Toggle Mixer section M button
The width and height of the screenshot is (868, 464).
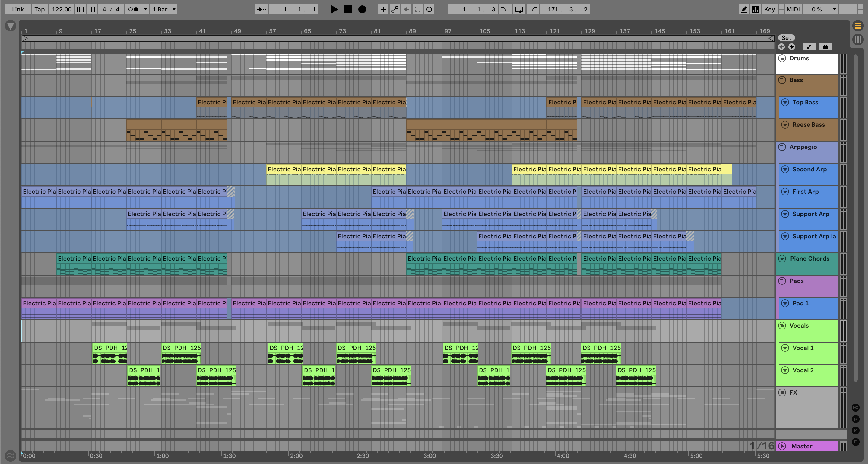[856, 430]
